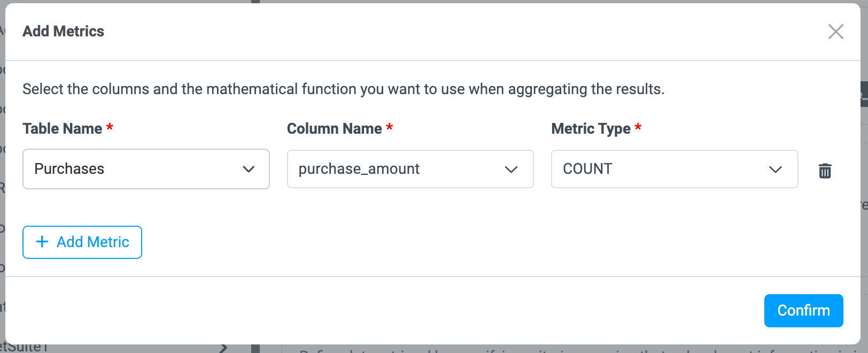The width and height of the screenshot is (868, 353).
Task: Click the red asterisk next to Column Name
Action: pyautogui.click(x=390, y=127)
